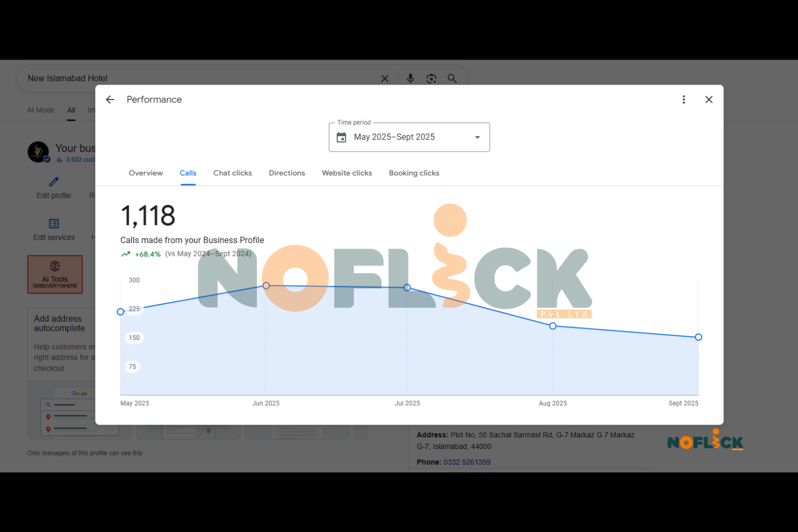The height and width of the screenshot is (532, 798).
Task: Open the Chat clicks tab
Action: pyautogui.click(x=232, y=173)
